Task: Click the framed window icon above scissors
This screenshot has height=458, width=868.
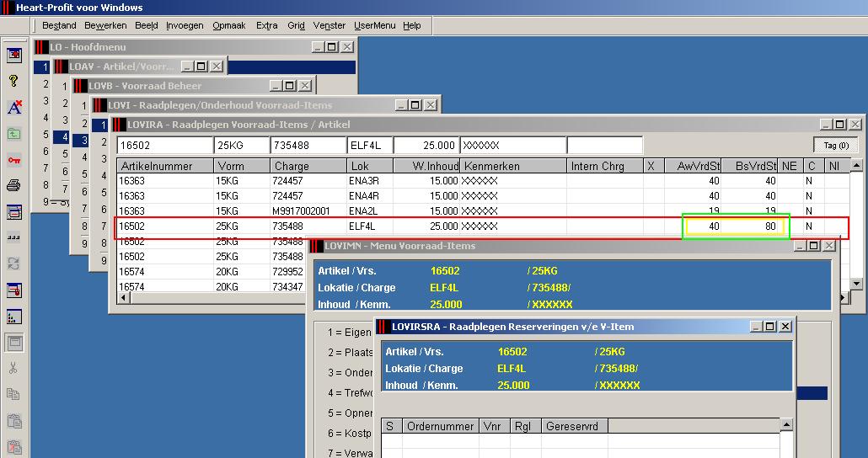Action: coord(14,343)
